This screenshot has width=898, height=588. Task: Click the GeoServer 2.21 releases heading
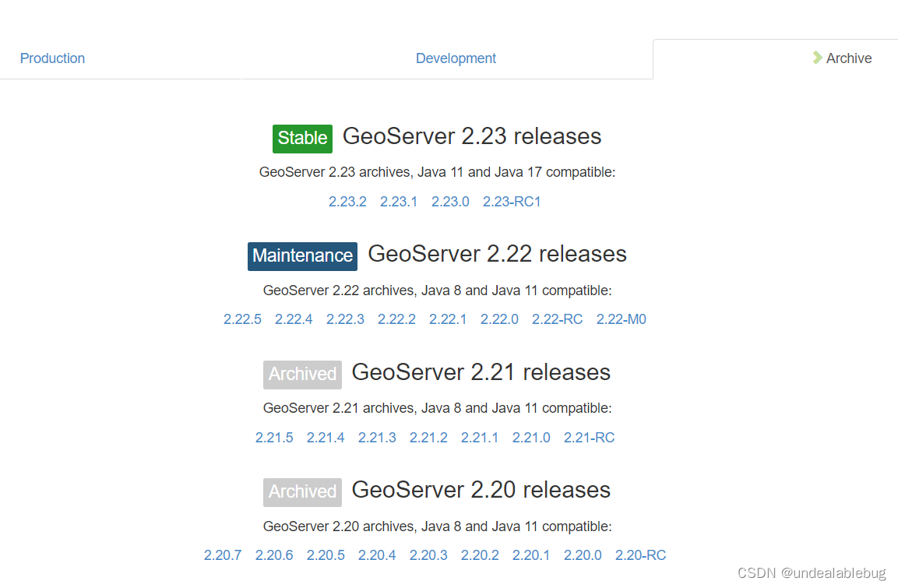point(481,373)
